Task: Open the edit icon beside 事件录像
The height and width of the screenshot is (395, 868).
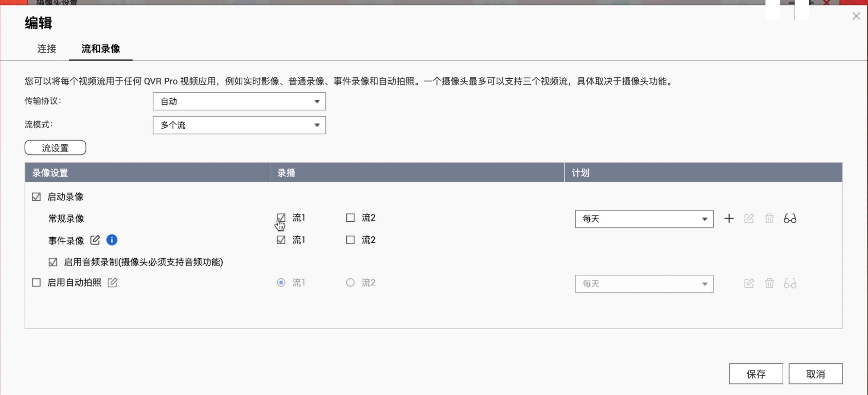Action: tap(95, 240)
